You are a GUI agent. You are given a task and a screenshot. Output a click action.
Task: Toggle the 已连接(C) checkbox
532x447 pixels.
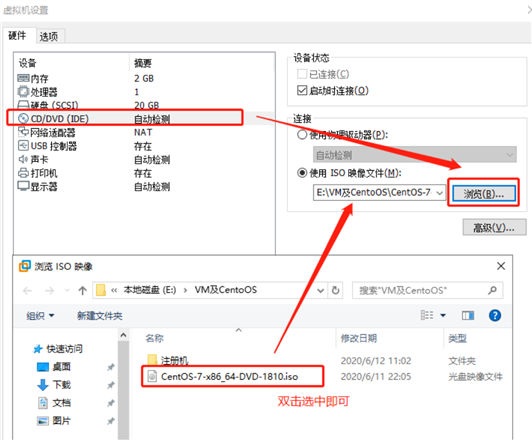(x=302, y=74)
